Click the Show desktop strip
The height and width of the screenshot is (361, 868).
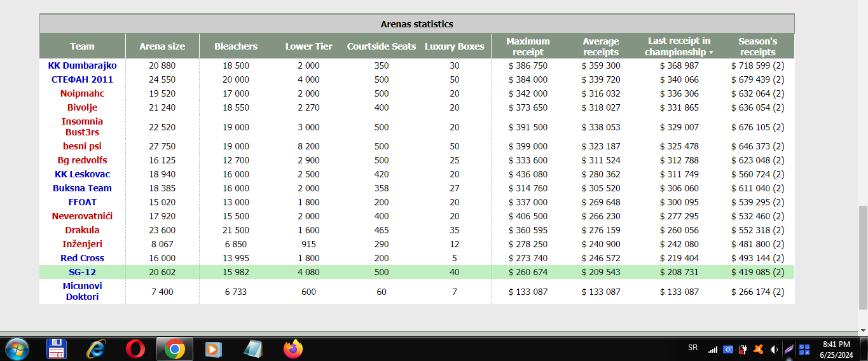click(x=864, y=349)
